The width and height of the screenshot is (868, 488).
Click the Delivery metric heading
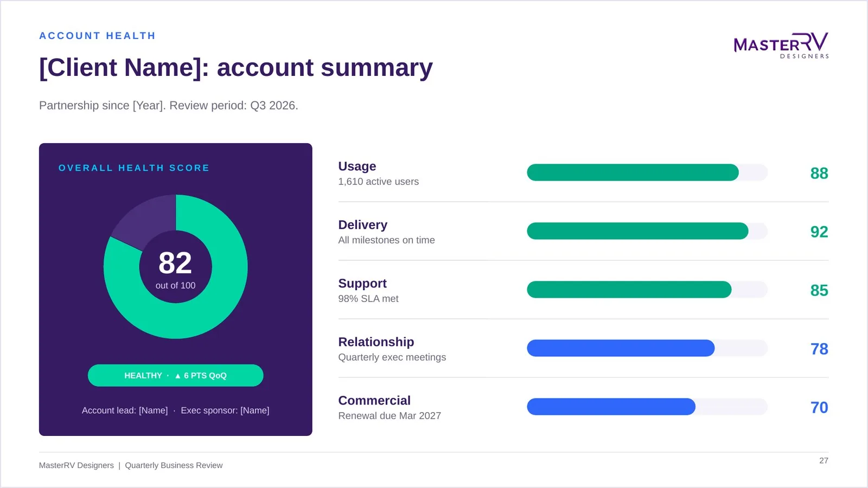click(x=363, y=224)
